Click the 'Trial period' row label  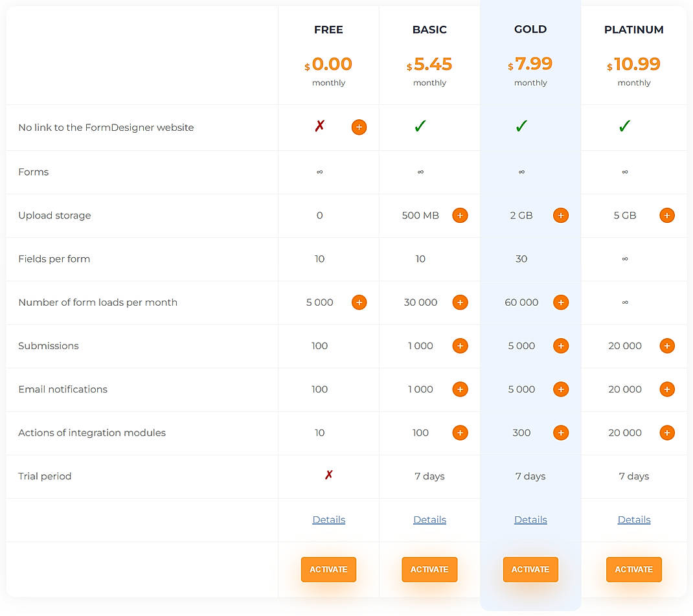click(45, 476)
